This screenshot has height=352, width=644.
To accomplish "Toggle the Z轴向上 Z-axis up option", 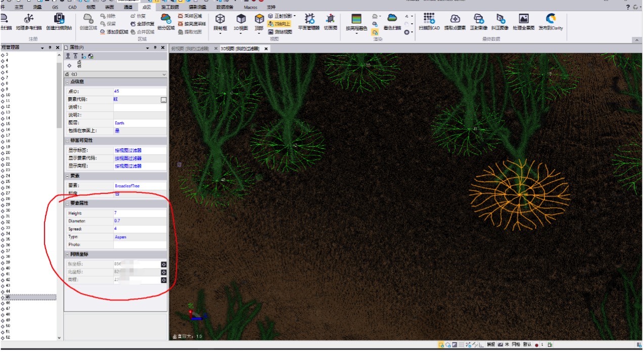I will point(279,24).
